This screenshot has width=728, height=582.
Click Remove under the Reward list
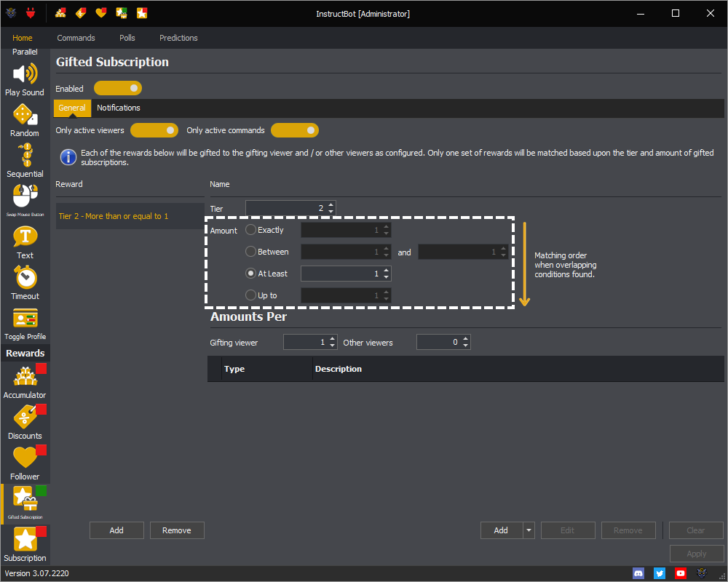point(177,530)
